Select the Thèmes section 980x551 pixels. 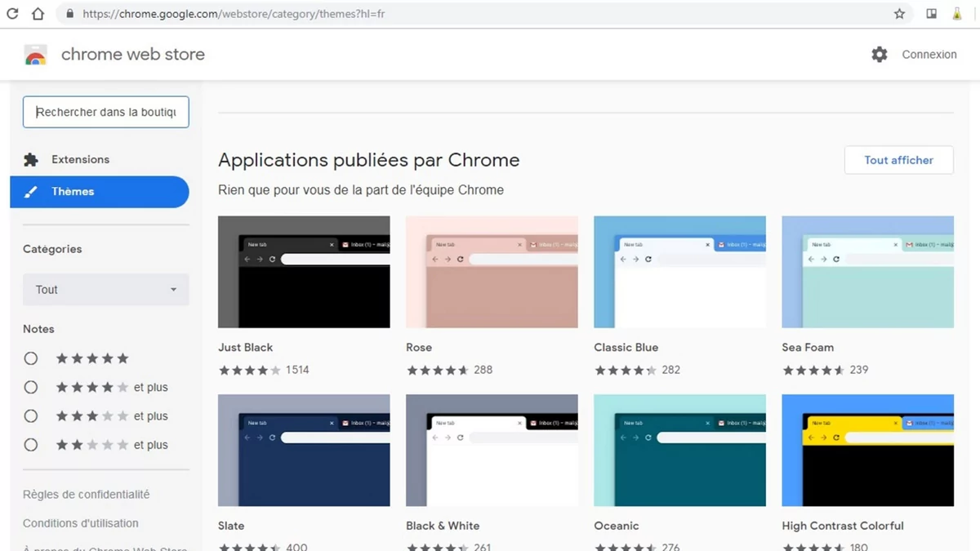point(100,192)
